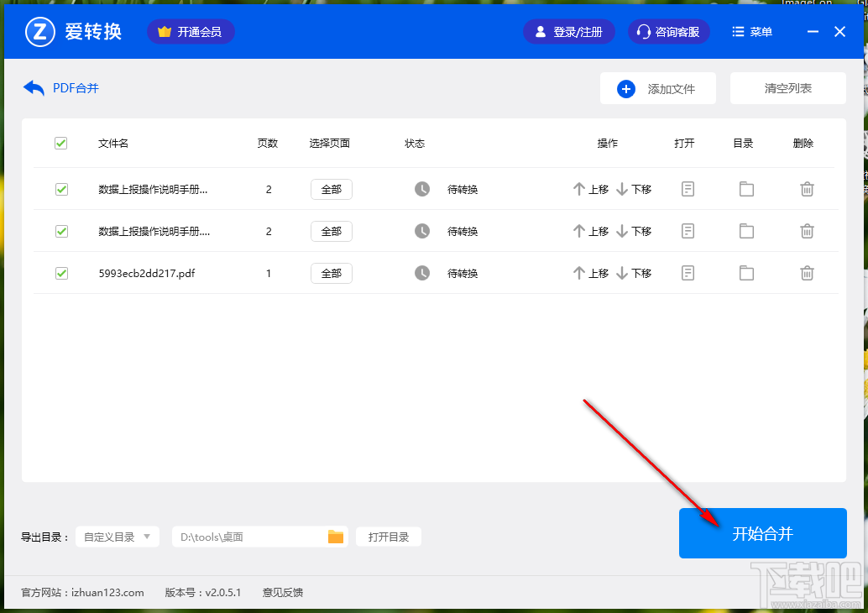This screenshot has width=868, height=613.
Task: Click the blue back arrow next to PDF合并
Action: (33, 87)
